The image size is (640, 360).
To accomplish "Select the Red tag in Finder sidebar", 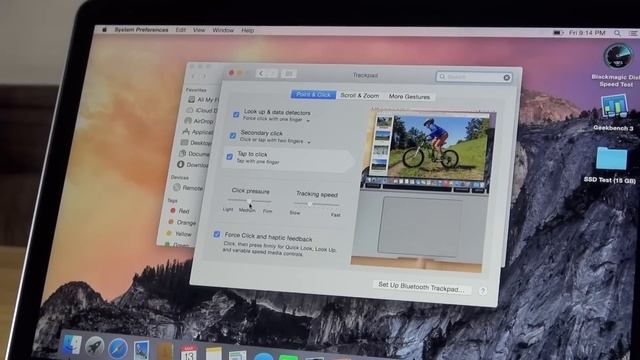I will click(179, 211).
